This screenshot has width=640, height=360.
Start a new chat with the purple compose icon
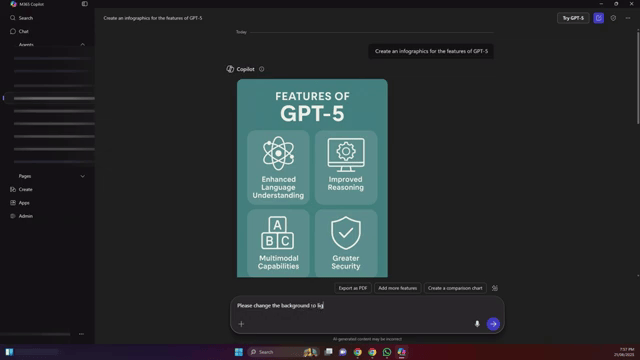coord(598,18)
